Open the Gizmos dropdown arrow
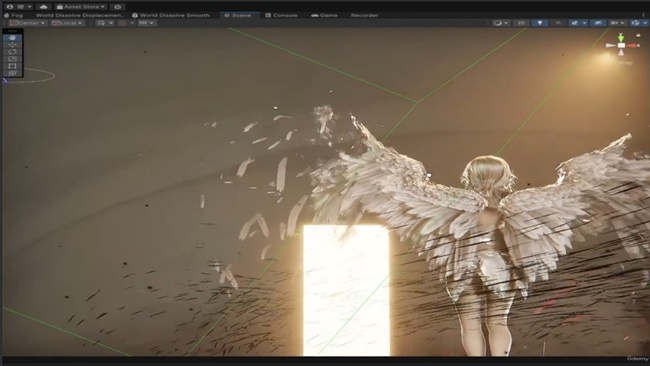 (645, 23)
